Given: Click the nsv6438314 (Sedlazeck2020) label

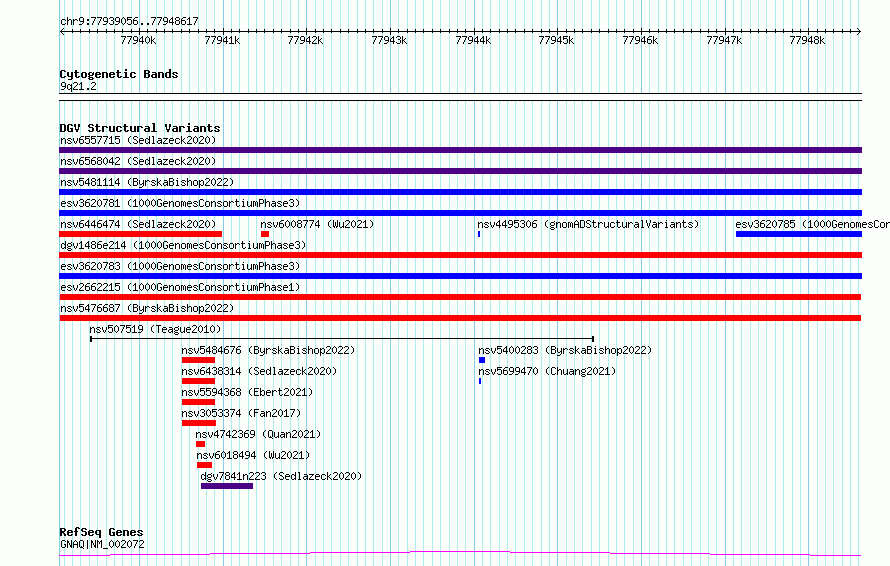Looking at the screenshot, I should 259,371.
